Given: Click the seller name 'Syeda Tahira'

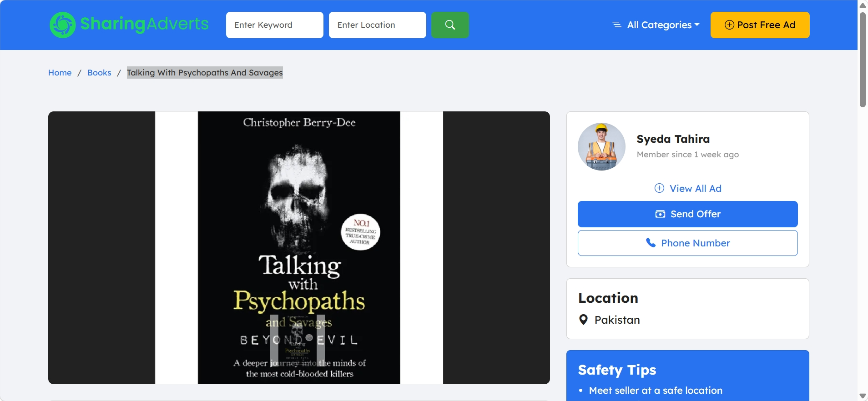Looking at the screenshot, I should [x=673, y=139].
